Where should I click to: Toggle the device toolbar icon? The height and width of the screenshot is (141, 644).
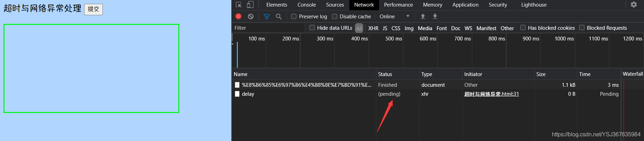(250, 5)
